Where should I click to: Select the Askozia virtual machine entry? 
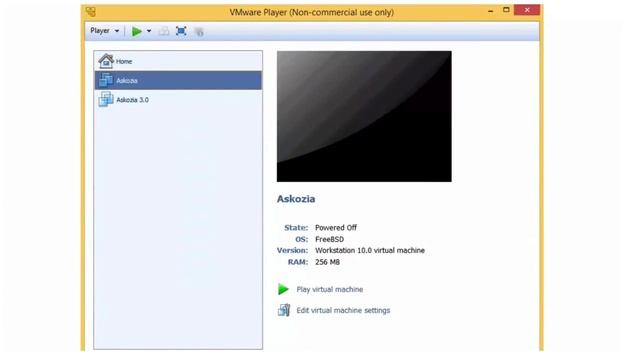[x=178, y=80]
